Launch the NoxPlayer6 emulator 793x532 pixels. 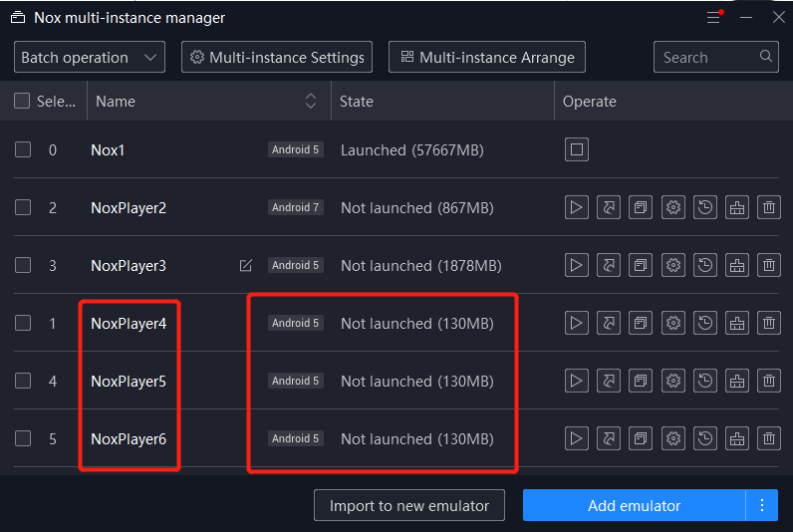[x=577, y=438]
